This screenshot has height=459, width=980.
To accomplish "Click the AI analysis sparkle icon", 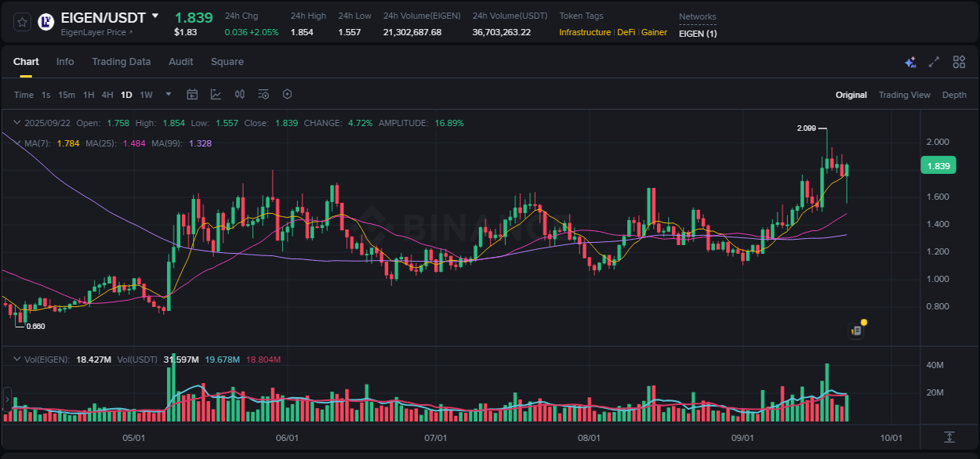I will click(910, 61).
